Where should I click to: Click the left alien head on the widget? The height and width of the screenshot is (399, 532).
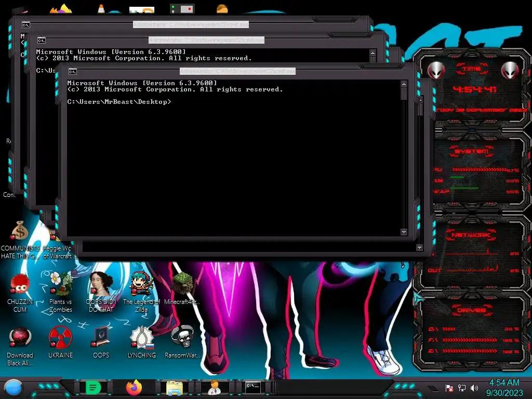coord(436,70)
